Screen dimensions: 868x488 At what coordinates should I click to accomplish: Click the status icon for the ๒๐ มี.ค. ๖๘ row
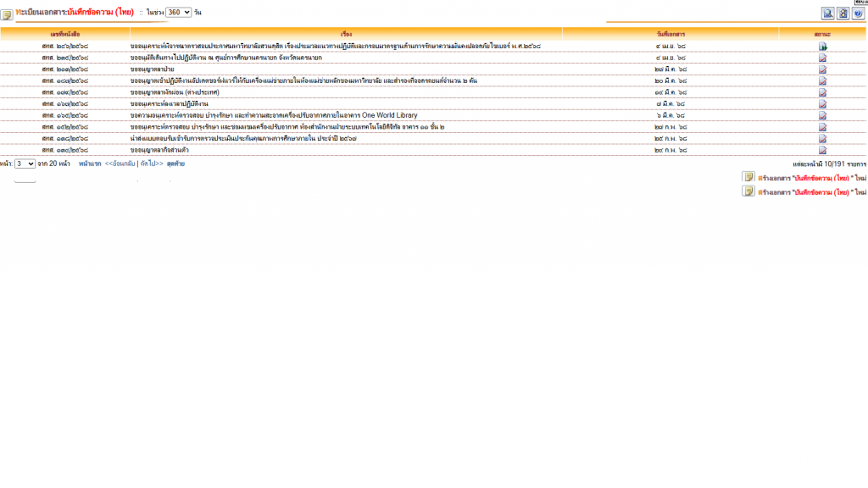click(x=822, y=80)
